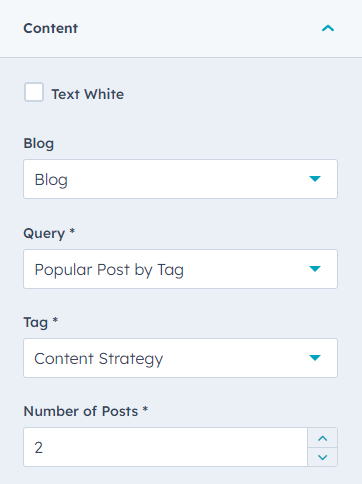Viewport: 362px width, 484px height.
Task: Select the Content Strategy value text
Action: tap(99, 359)
